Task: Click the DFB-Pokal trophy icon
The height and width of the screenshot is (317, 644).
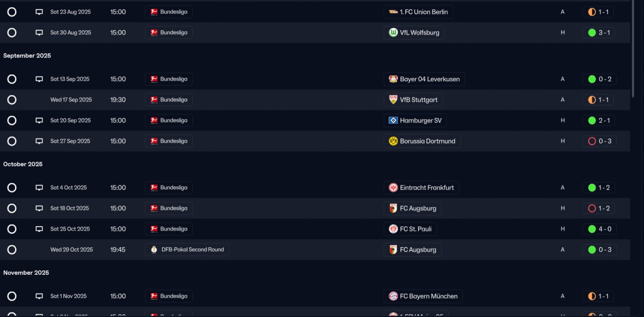Action: [x=154, y=250]
